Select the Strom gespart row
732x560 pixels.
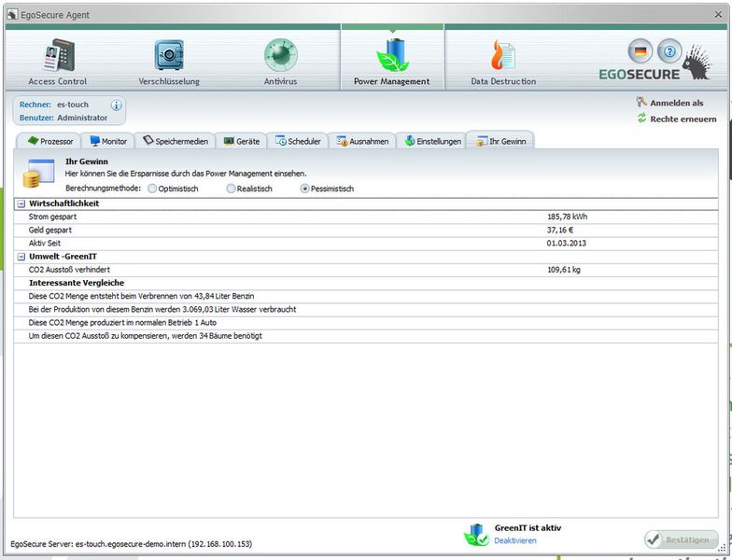(366, 217)
